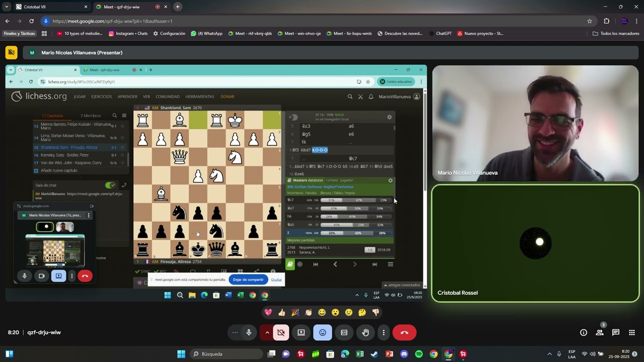This screenshot has height=362, width=644.
Task: Click HERRAMIENTAS in shared lichess menu
Action: 200,97
